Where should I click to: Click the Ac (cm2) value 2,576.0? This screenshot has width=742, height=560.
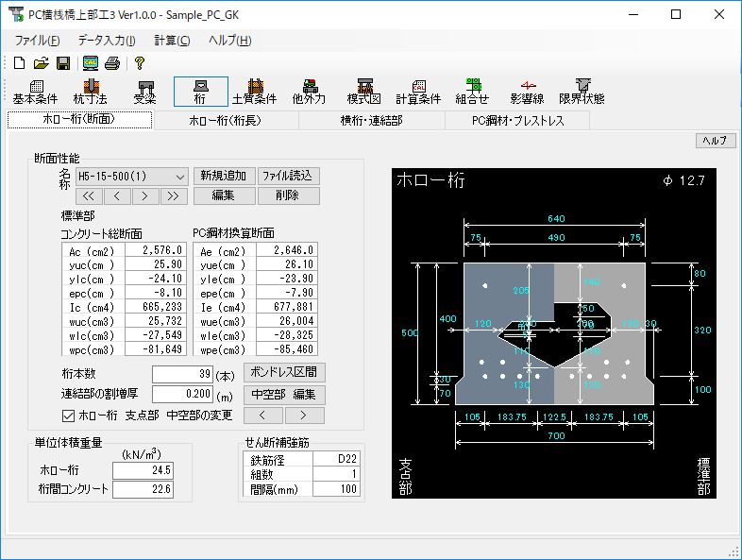(156, 250)
